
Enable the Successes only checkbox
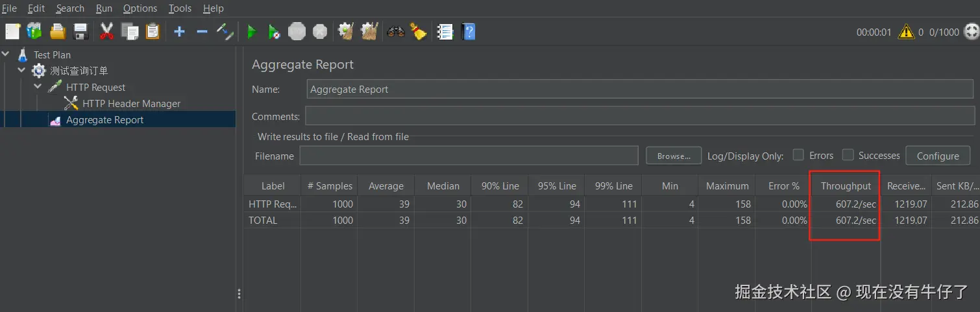(x=848, y=155)
